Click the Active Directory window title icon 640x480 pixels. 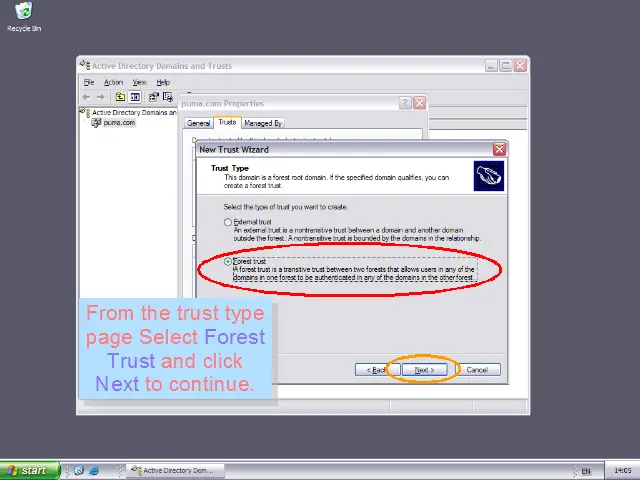pyautogui.click(x=85, y=65)
